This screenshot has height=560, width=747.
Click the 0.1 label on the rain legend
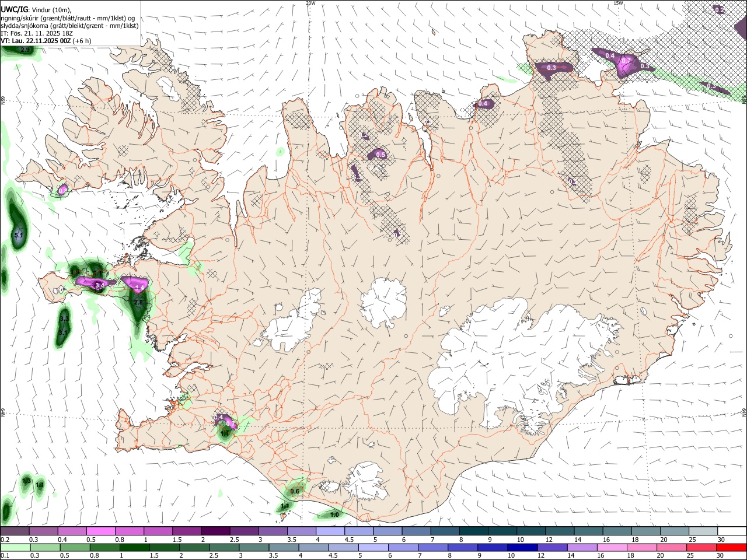(x=5, y=555)
